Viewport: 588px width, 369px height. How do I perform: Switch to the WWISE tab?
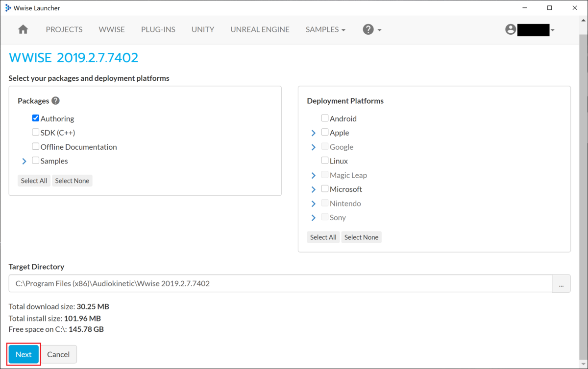pyautogui.click(x=112, y=29)
